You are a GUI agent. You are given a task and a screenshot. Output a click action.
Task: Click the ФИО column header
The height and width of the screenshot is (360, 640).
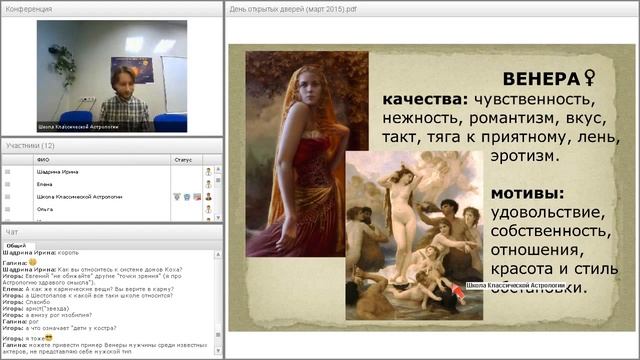coord(102,160)
